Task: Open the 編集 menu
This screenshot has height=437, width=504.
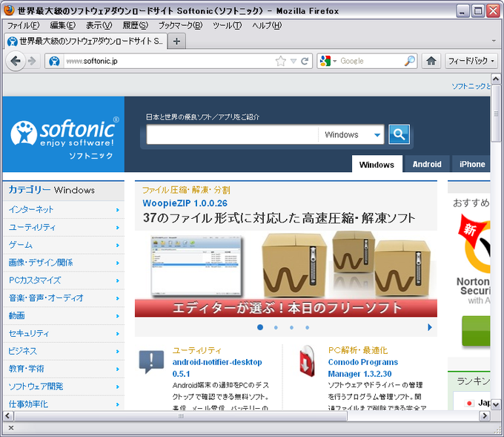Action: (63, 25)
